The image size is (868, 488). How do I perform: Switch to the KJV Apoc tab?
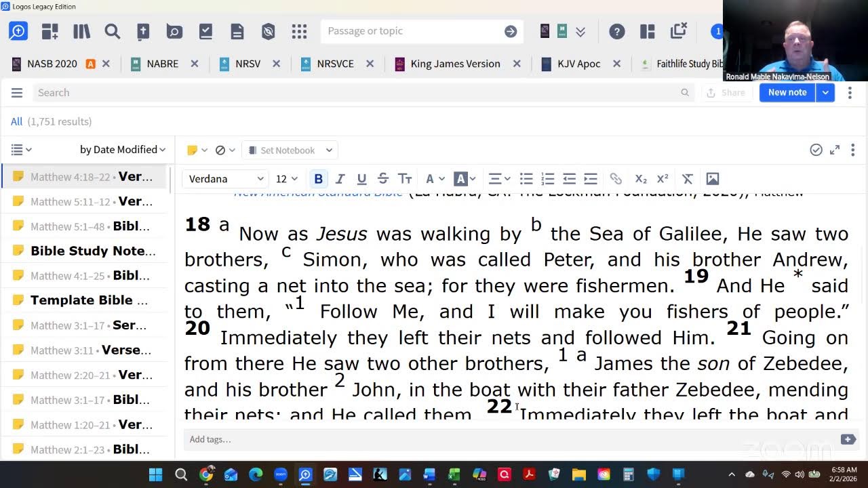pos(578,64)
